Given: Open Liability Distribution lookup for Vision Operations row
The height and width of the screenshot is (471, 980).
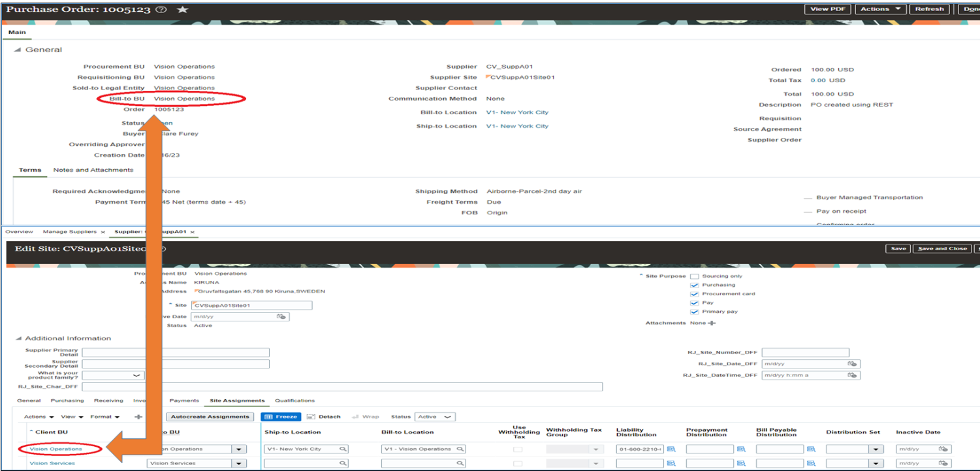Looking at the screenshot, I should click(x=671, y=449).
